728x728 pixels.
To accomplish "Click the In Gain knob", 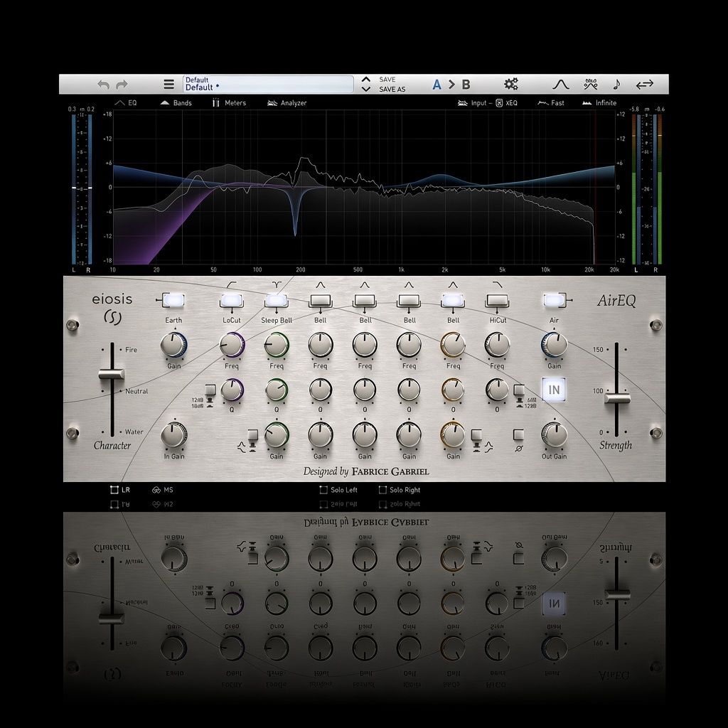I will [173, 435].
